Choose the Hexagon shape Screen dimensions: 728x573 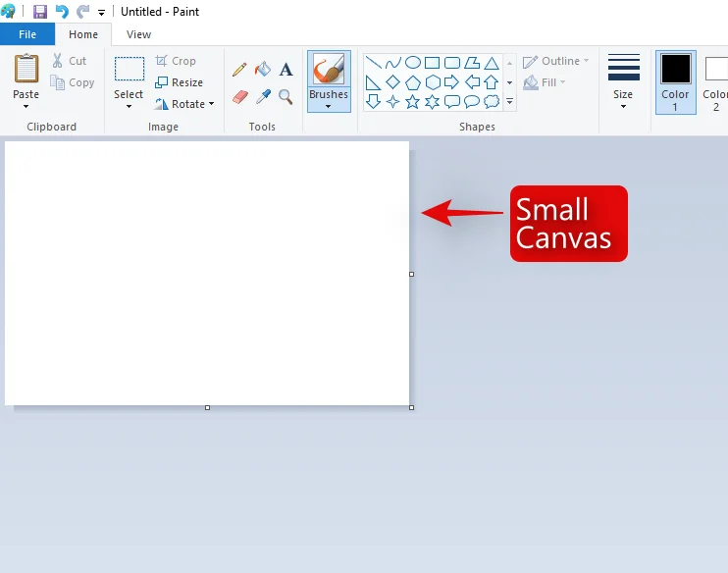[433, 82]
